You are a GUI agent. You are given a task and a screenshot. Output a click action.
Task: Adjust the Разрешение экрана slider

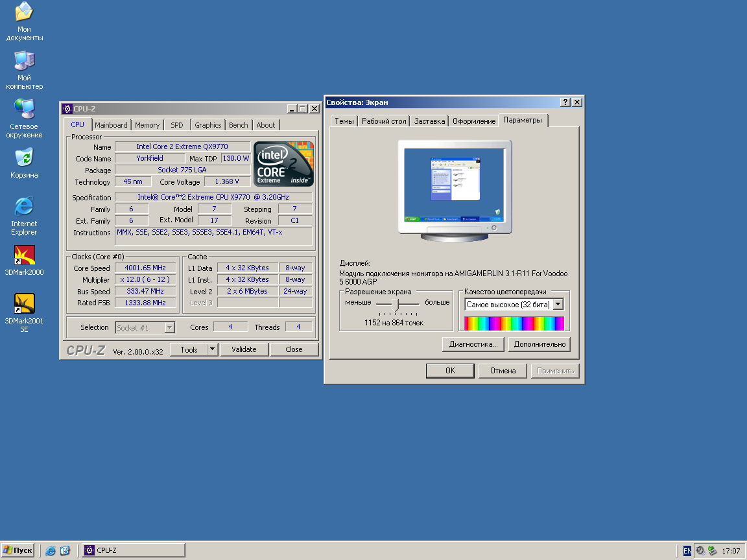[x=395, y=304]
